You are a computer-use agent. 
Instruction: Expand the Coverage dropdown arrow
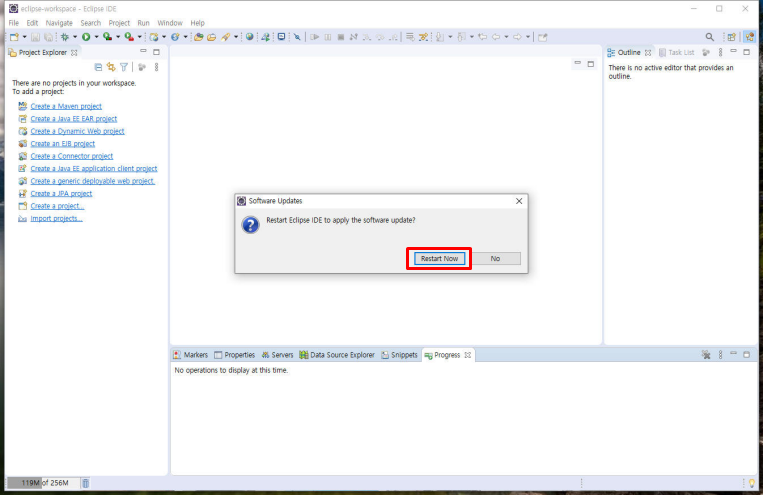[118, 37]
